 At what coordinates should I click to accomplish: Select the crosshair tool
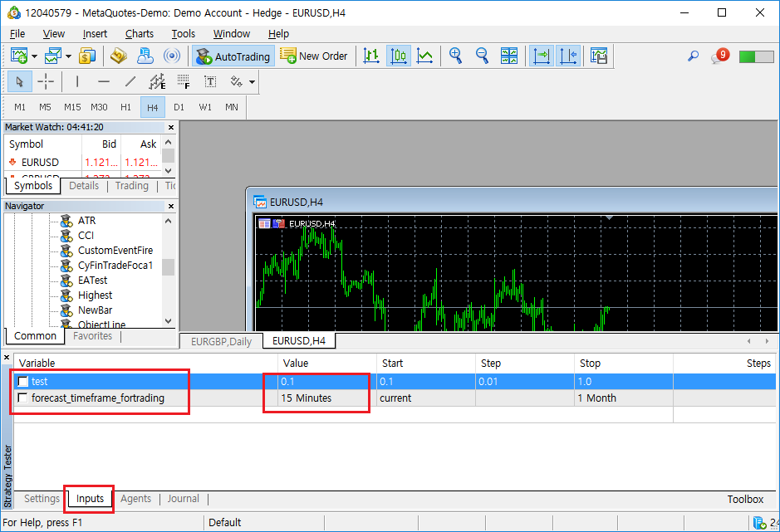click(46, 81)
